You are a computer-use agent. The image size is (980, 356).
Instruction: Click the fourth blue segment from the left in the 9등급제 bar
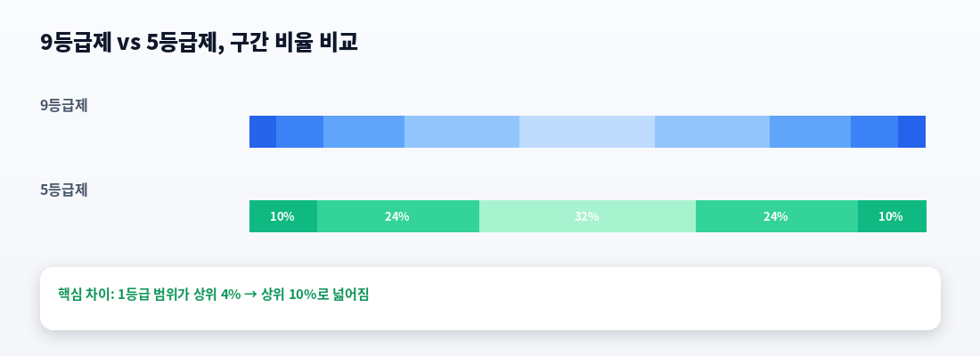coord(461,132)
